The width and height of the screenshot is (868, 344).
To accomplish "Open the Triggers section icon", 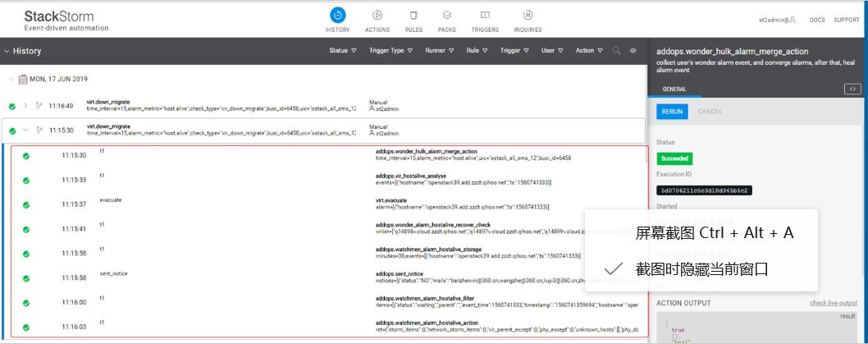I will point(485,15).
